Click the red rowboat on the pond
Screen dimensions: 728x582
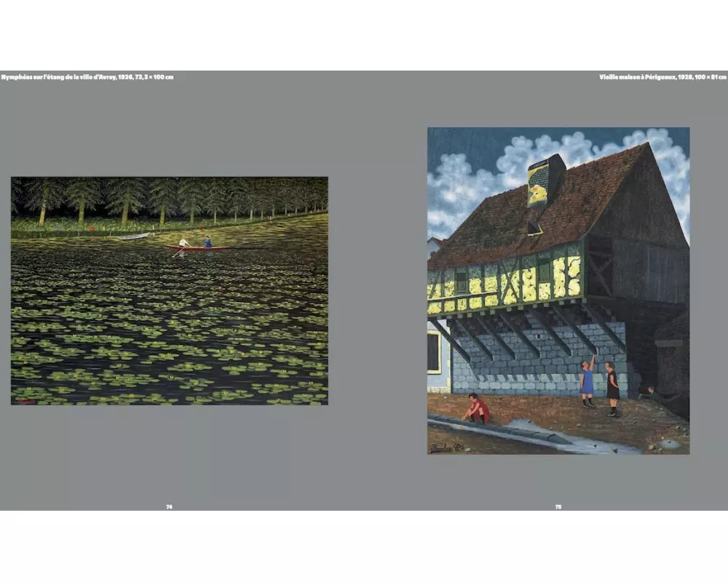[x=195, y=247]
